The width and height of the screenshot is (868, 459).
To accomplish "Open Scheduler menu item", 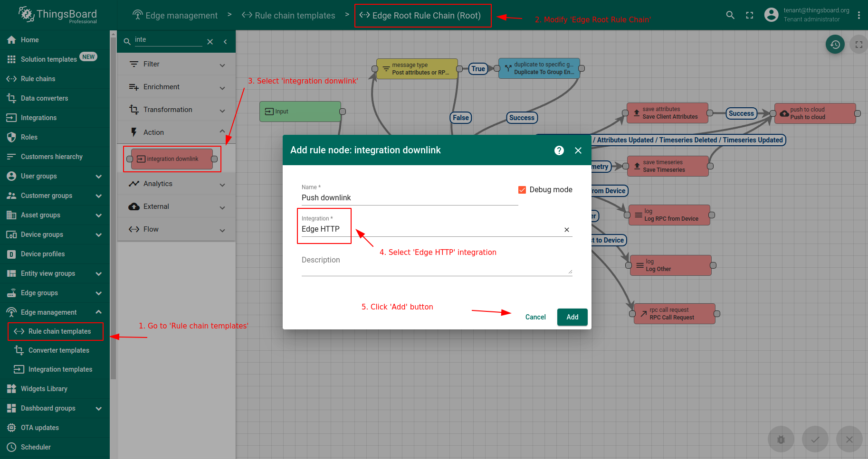I will 55,447.
